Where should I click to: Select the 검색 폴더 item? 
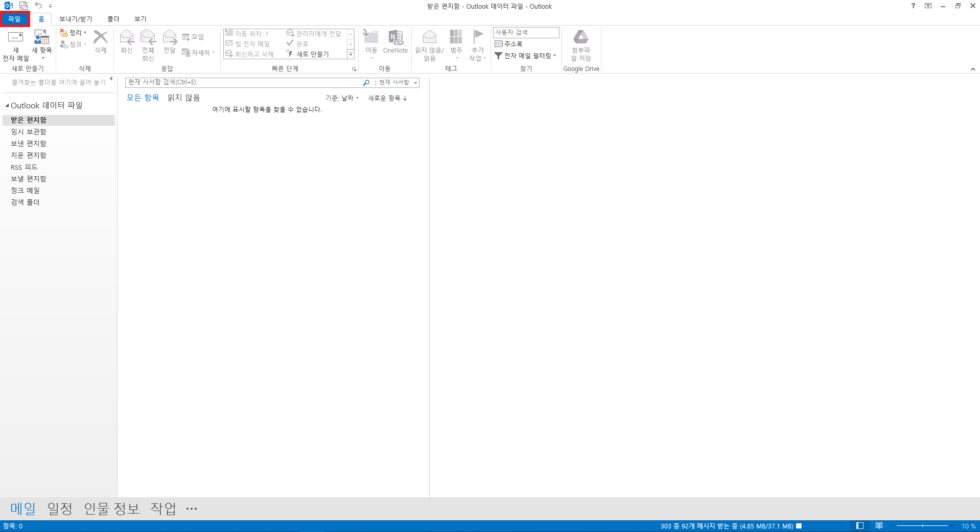59,202
